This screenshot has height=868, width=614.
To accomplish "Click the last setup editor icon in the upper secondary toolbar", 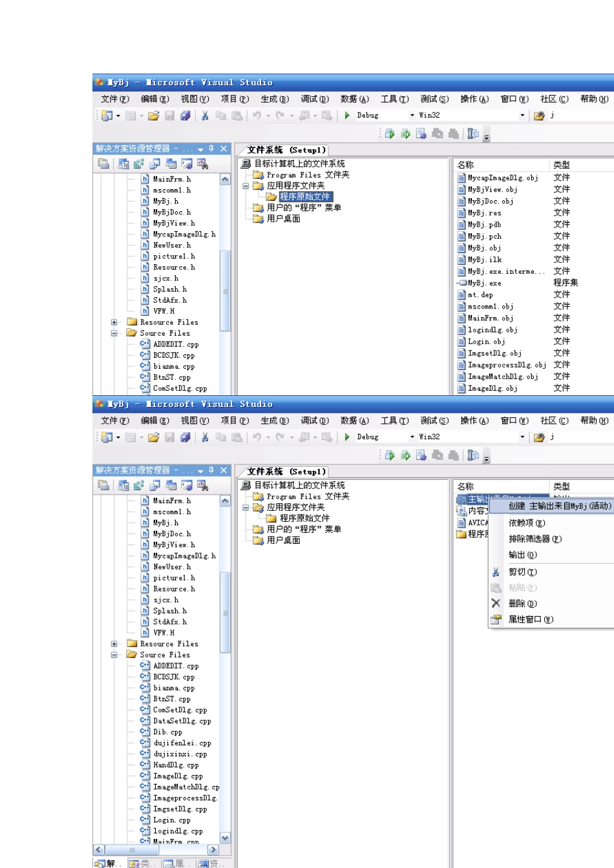I will pyautogui.click(x=473, y=134).
